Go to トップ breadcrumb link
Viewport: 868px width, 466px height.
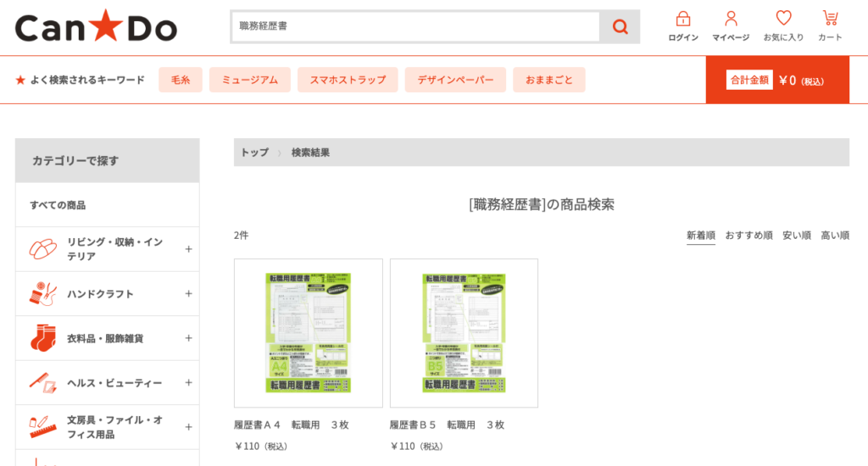(x=254, y=153)
